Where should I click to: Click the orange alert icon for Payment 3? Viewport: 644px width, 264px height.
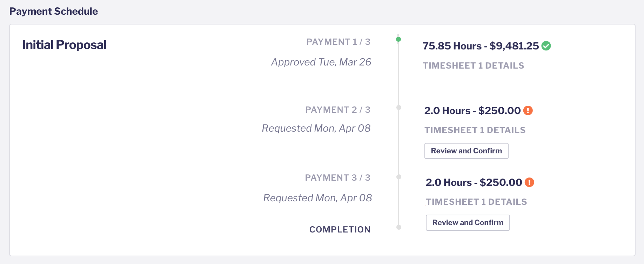[x=529, y=182]
